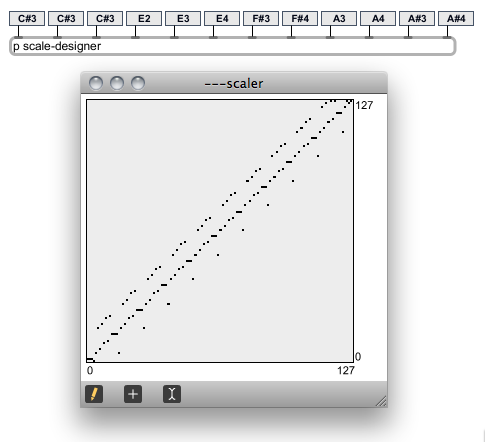Screen dimensions: 485x442
Task: Click the resize grip of scaler window
Action: [381, 401]
